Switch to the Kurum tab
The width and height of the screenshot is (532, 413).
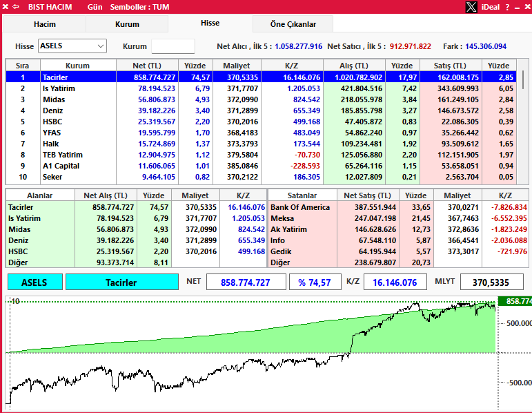127,24
